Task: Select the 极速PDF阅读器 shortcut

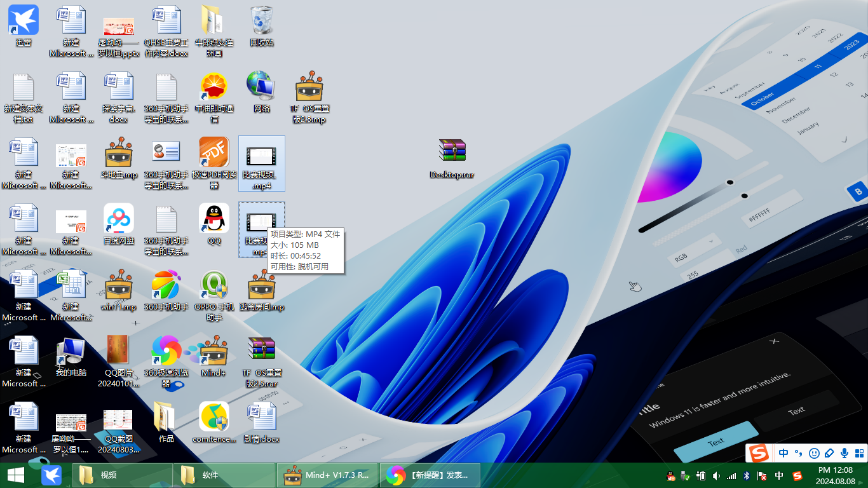Action: (214, 163)
